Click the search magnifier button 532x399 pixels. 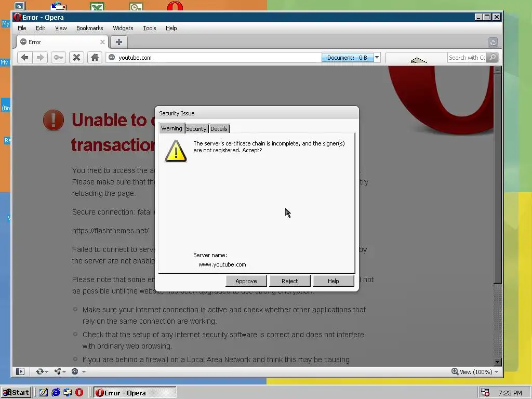493,57
